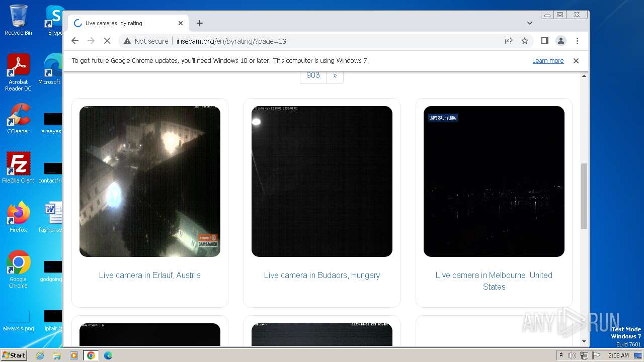Viewport: 644px width, 362px height.
Task: Open Internet Explorer from taskbar
Action: click(40, 355)
